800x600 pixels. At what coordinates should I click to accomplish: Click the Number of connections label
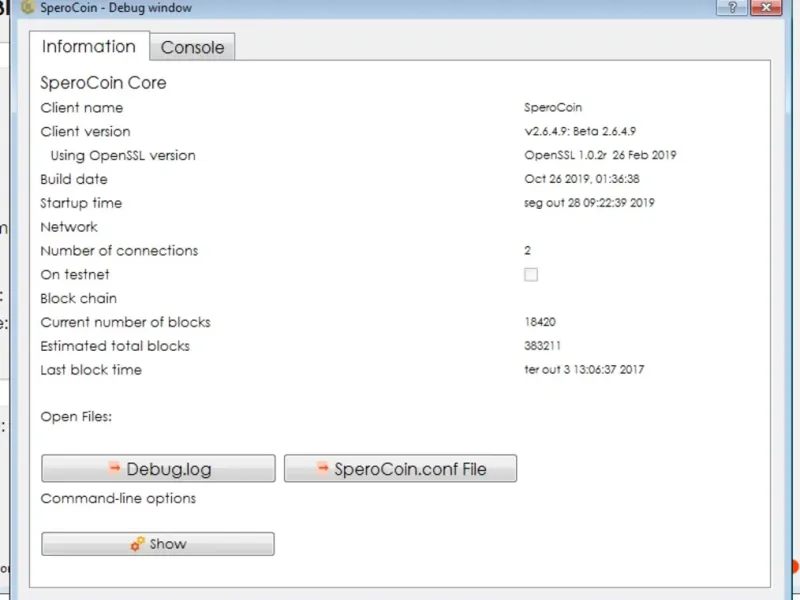click(119, 251)
